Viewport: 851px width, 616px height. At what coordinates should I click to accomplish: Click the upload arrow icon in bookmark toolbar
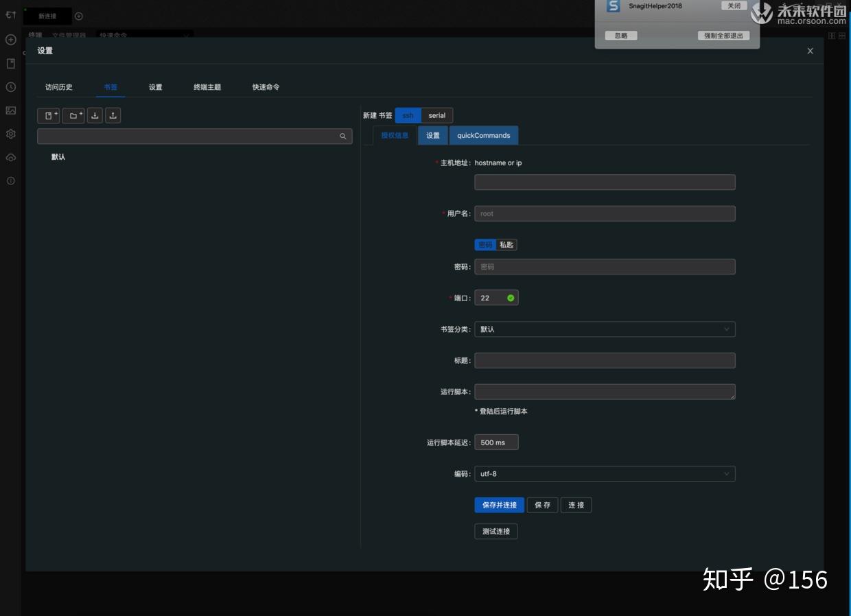tap(113, 115)
